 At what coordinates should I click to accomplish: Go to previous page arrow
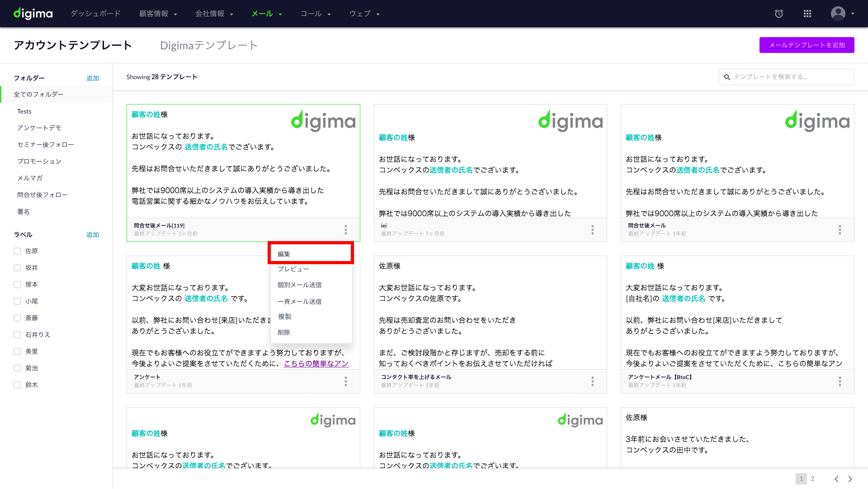pyautogui.click(x=836, y=479)
